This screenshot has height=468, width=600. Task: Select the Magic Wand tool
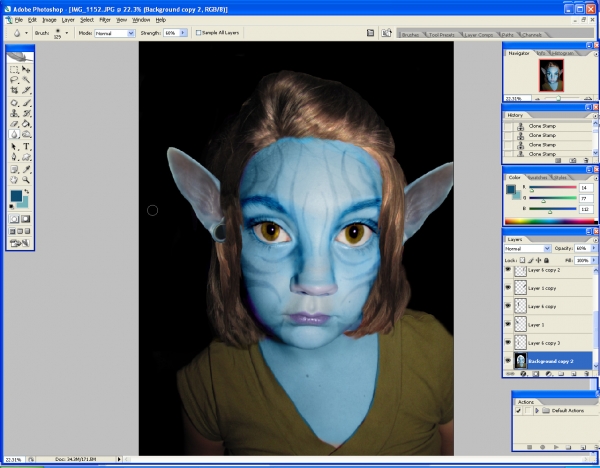[x=26, y=80]
